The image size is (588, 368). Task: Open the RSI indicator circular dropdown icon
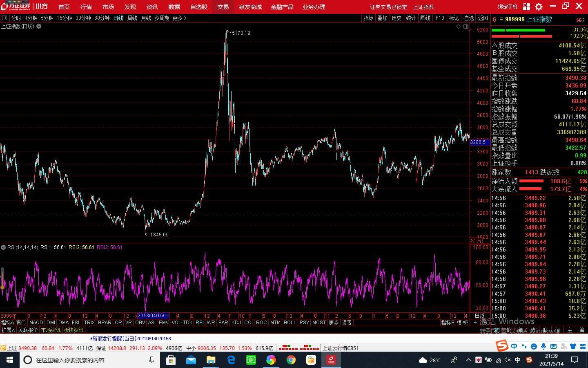click(3, 247)
